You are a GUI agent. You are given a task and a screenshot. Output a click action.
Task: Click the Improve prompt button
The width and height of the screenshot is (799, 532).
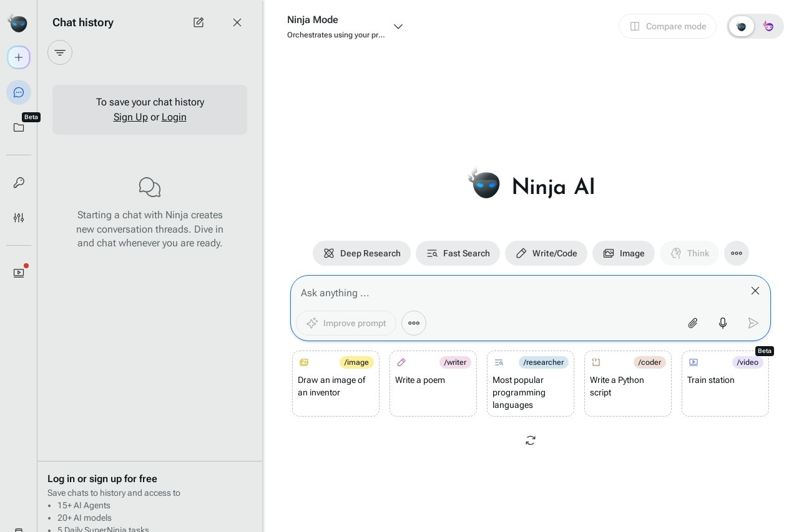tap(346, 323)
